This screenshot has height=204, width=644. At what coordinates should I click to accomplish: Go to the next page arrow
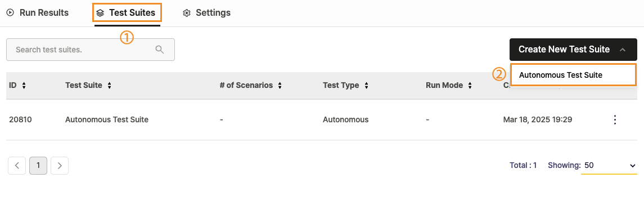click(x=60, y=166)
